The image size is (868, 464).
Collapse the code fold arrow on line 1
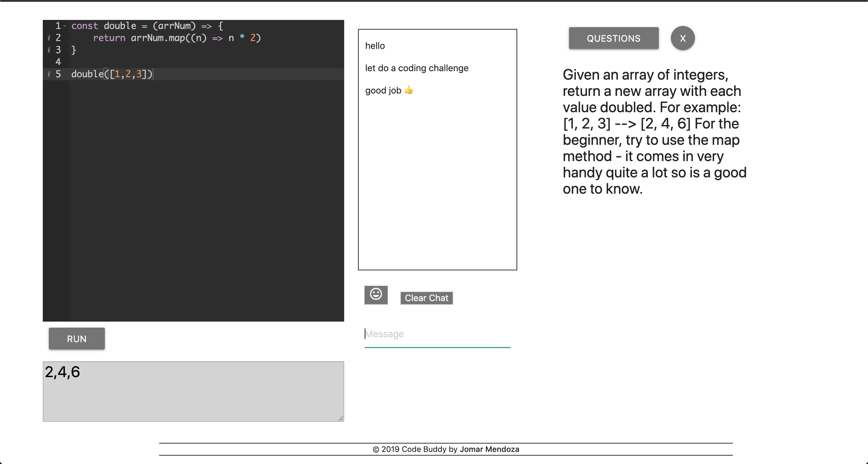(x=65, y=26)
